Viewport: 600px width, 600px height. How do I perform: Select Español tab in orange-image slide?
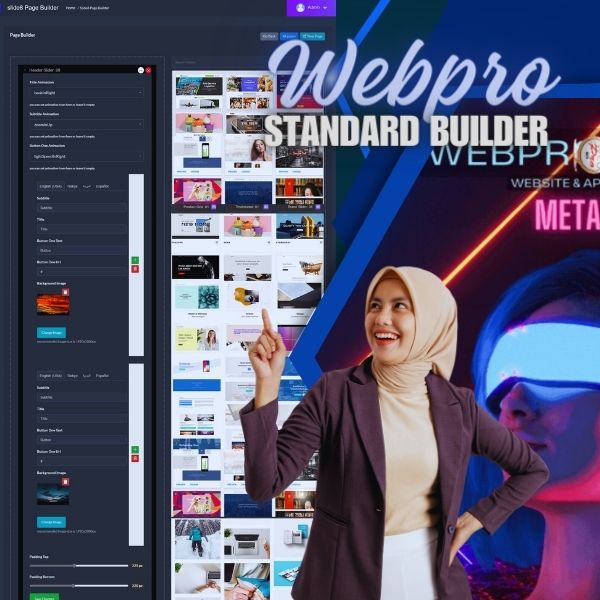102,186
